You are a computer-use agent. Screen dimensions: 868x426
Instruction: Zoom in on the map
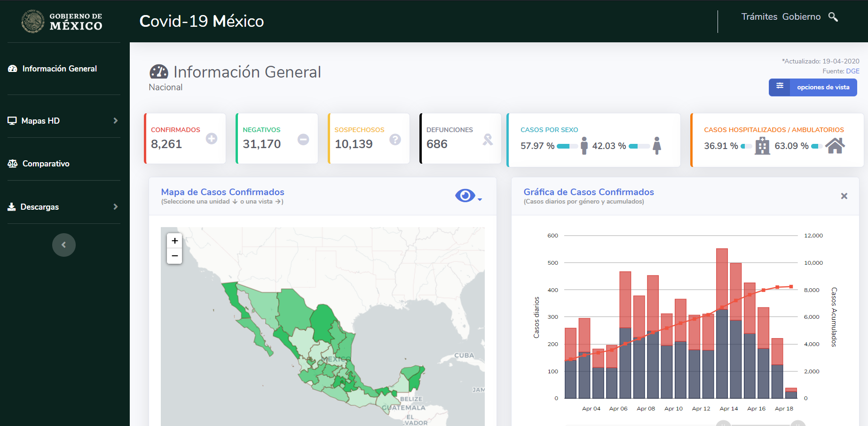click(x=174, y=241)
